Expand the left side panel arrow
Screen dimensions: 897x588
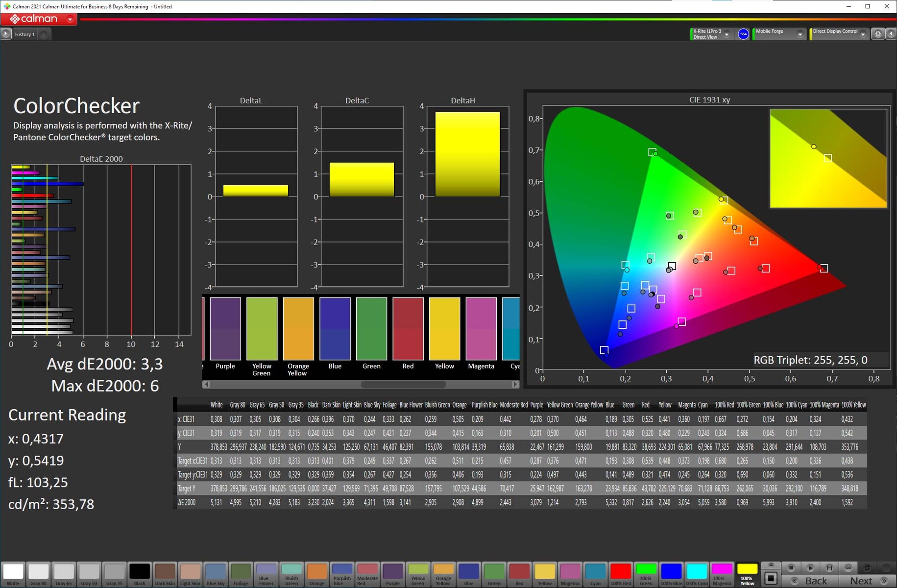click(5, 34)
